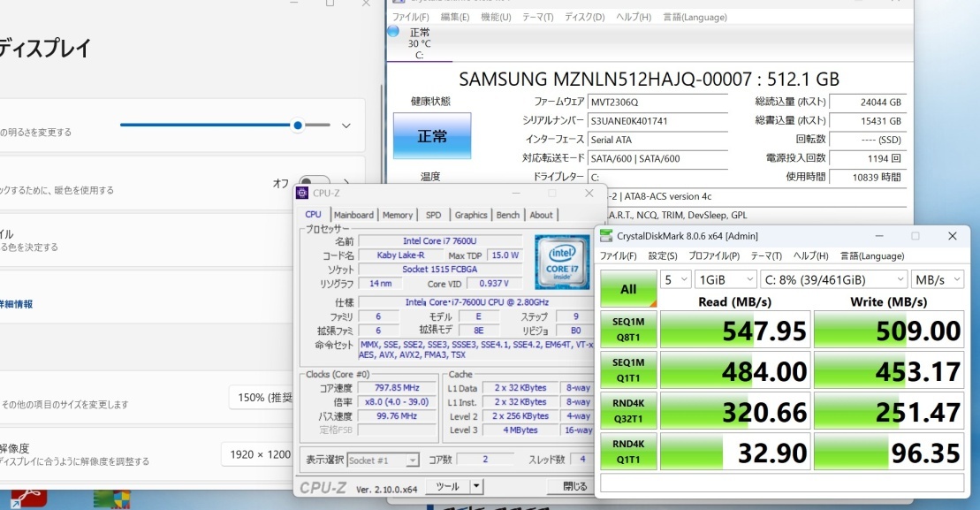Open 言語(Language) menu in CrystalDiskInfo
This screenshot has width=980, height=510.
695,17
